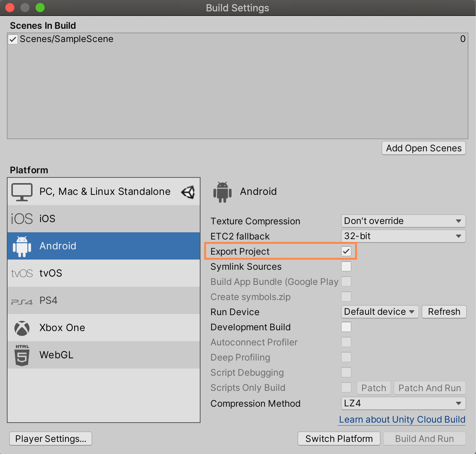This screenshot has width=476, height=454.
Task: Select the PS4 platform row
Action: (x=104, y=300)
